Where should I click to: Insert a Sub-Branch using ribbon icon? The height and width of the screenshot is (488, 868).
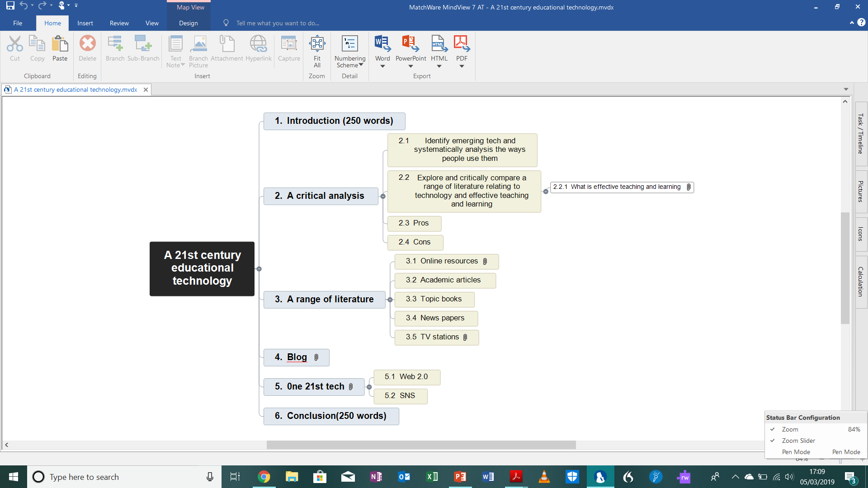pos(143,44)
